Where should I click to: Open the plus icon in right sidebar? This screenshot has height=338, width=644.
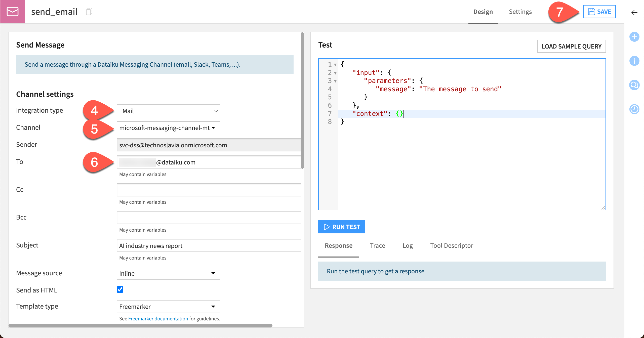634,37
